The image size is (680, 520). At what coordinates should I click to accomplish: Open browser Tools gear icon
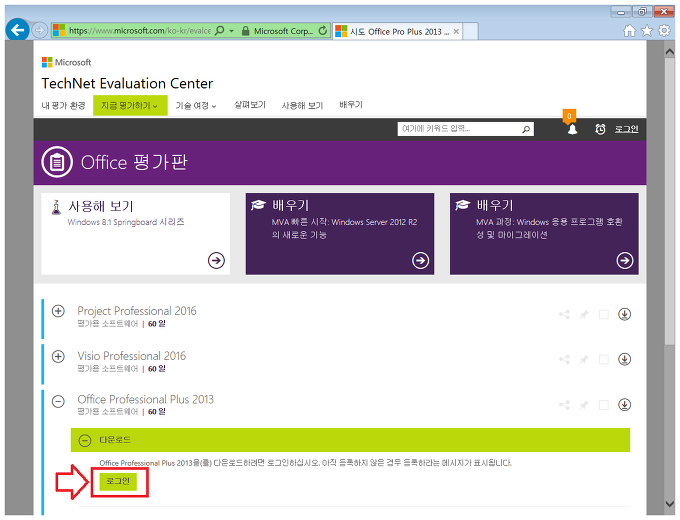664,31
